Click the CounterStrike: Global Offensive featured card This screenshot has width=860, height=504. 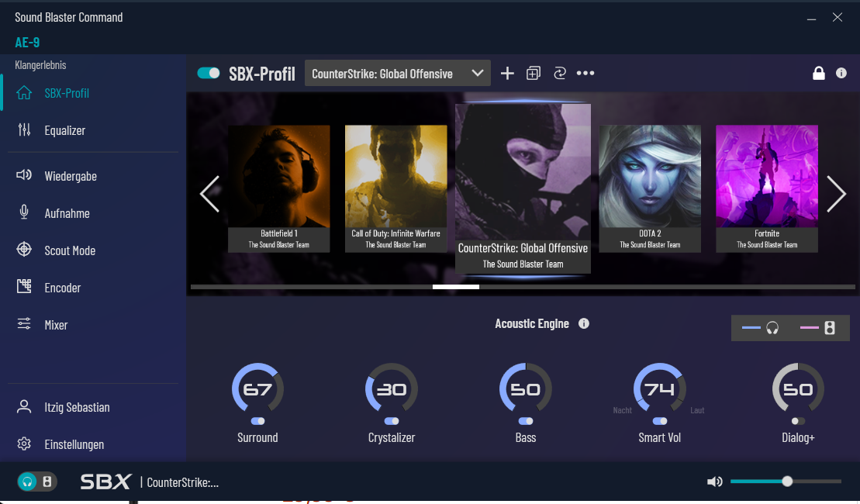(523, 188)
